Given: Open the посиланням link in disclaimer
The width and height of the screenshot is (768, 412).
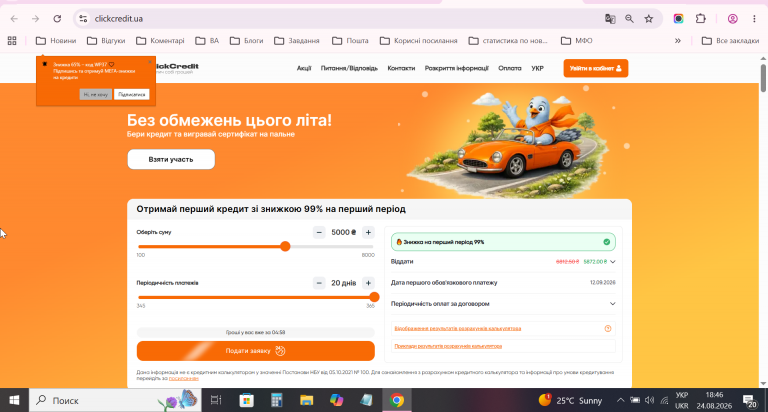Looking at the screenshot, I should [x=184, y=378].
